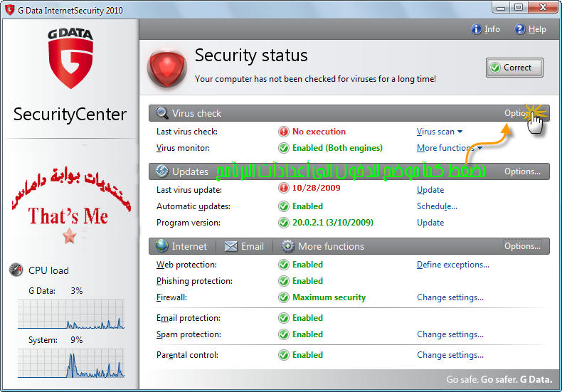562x392 pixels.
Task: Open Define exceptions link
Action: [452, 265]
